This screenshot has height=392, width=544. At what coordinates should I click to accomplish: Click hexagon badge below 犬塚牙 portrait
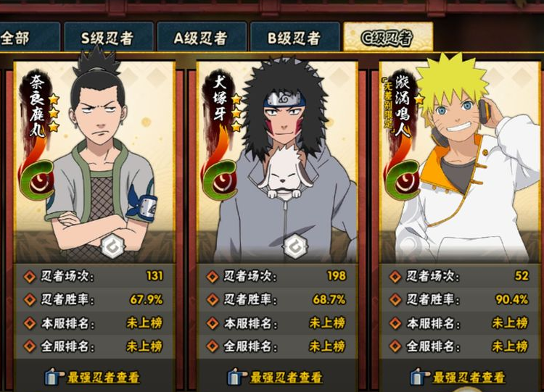tap(295, 247)
